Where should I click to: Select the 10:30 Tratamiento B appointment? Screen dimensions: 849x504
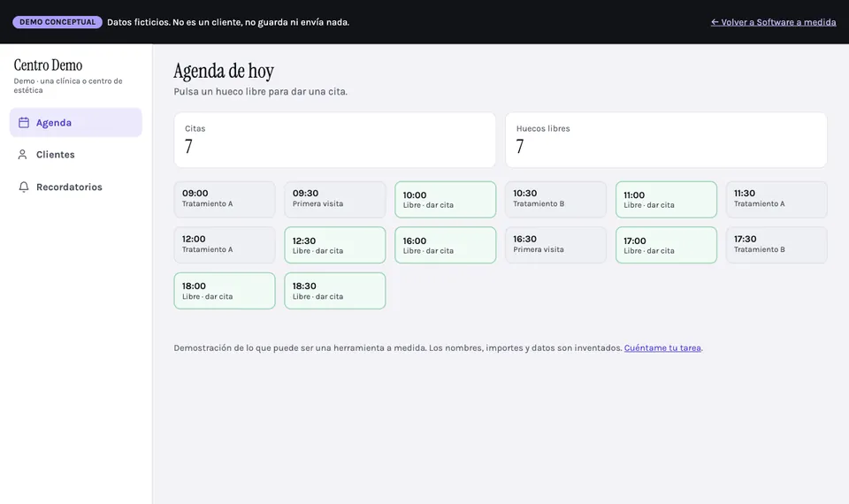pos(555,199)
